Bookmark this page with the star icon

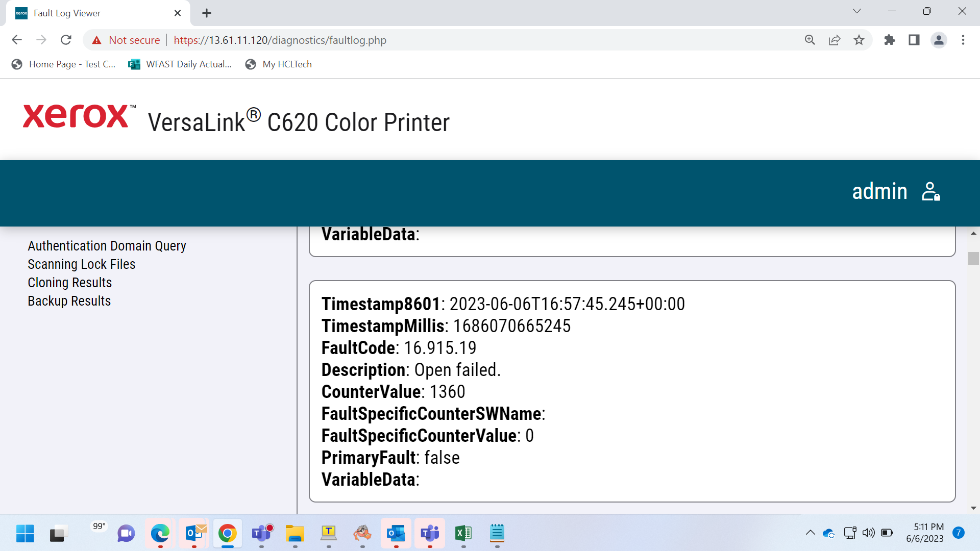click(x=859, y=40)
